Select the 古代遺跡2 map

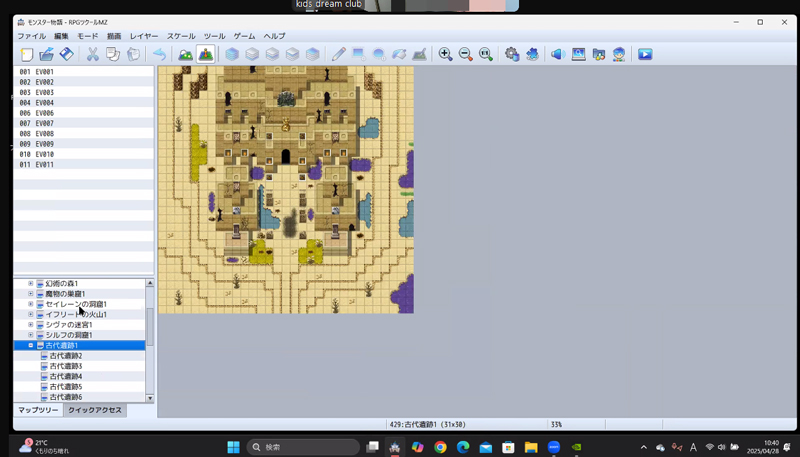click(66, 356)
